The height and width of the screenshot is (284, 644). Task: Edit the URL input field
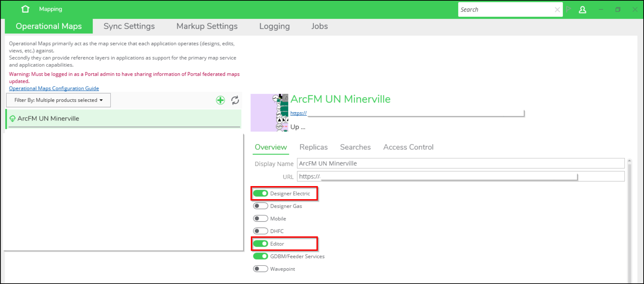click(461, 176)
